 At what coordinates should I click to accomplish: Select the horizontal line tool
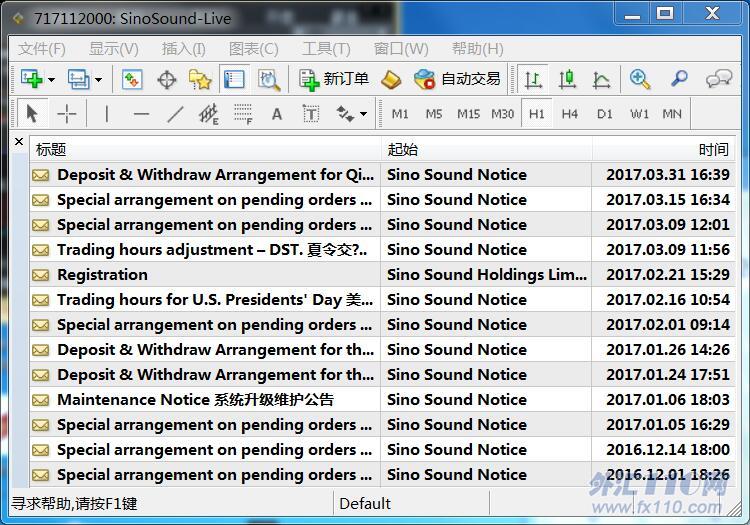141,114
